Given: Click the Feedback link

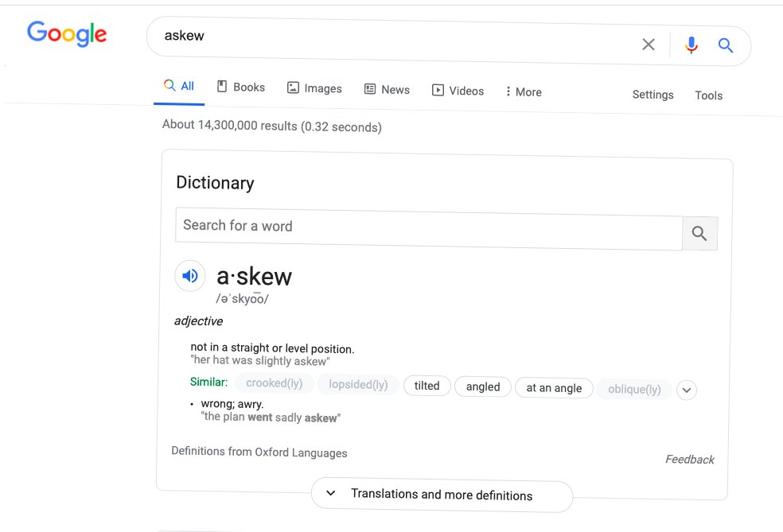Looking at the screenshot, I should coord(689,459).
